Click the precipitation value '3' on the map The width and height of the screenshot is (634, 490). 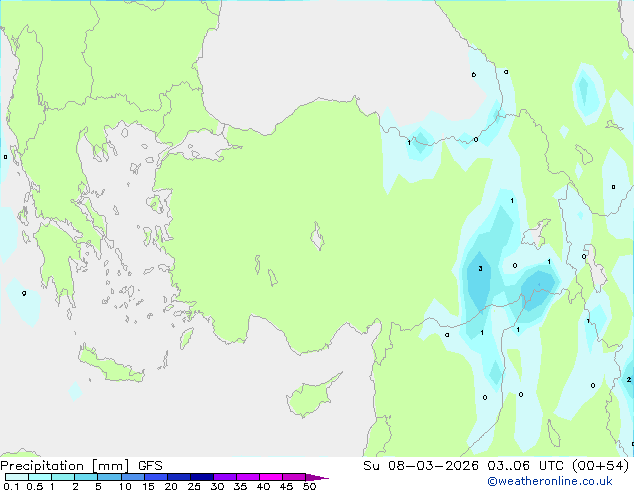click(x=480, y=268)
